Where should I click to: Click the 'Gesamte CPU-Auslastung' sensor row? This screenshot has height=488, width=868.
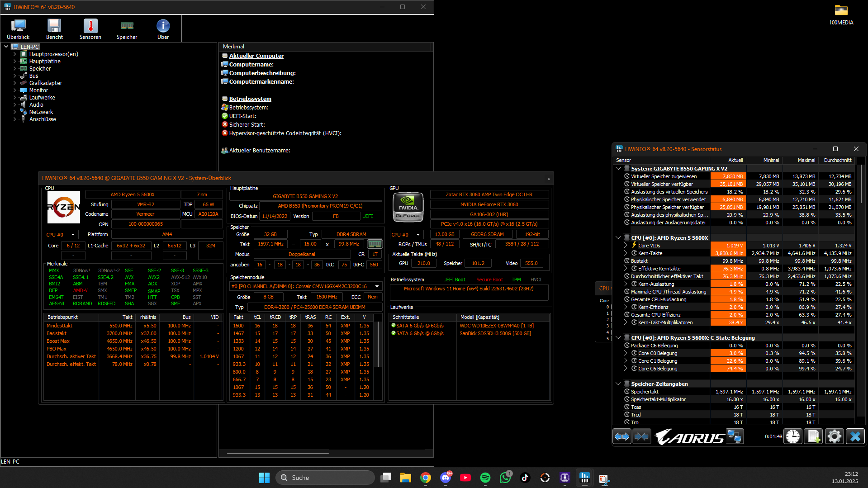pos(738,299)
